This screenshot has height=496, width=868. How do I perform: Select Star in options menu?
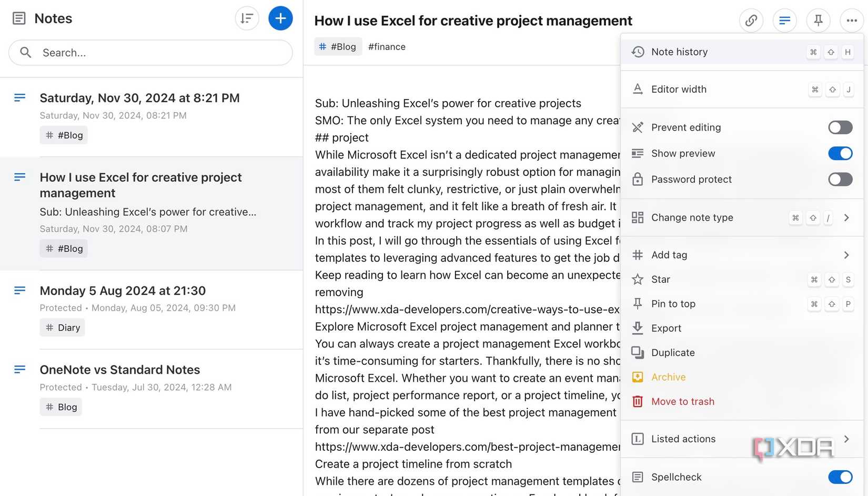point(742,279)
